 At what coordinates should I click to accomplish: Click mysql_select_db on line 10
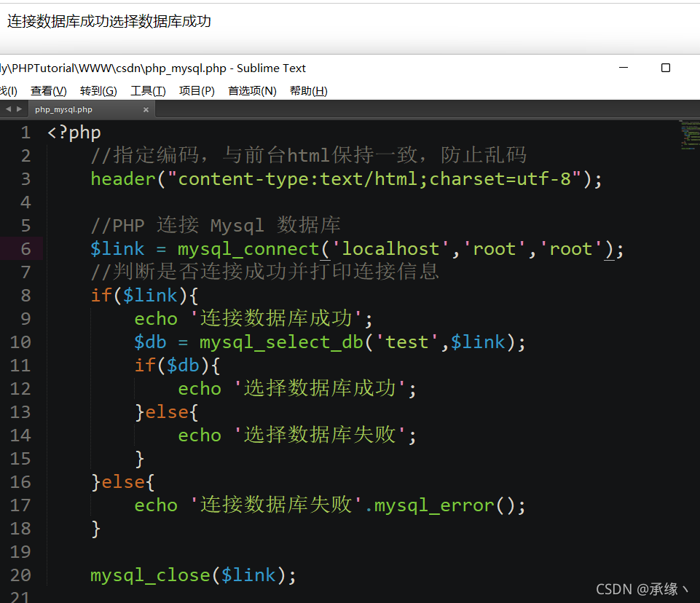point(281,342)
